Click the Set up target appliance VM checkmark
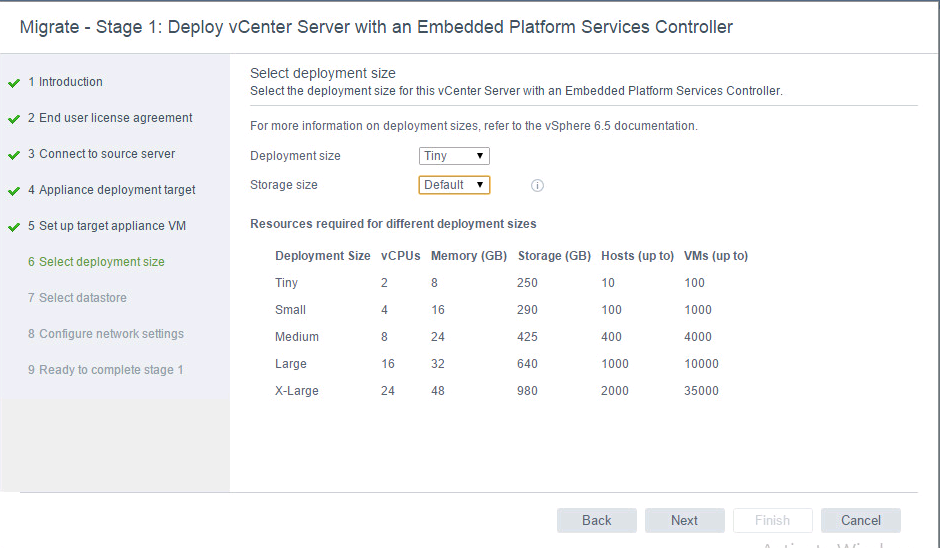Image resolution: width=940 pixels, height=548 pixels. point(14,227)
